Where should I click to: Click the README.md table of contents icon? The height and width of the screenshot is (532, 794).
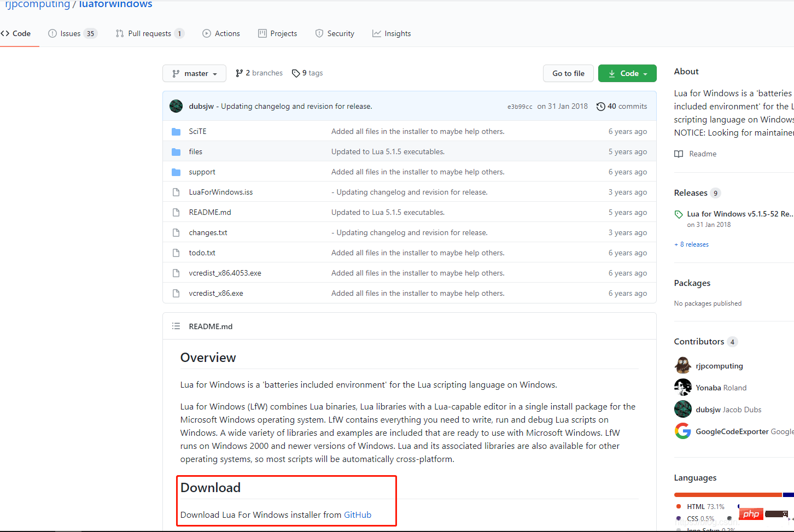pyautogui.click(x=176, y=326)
